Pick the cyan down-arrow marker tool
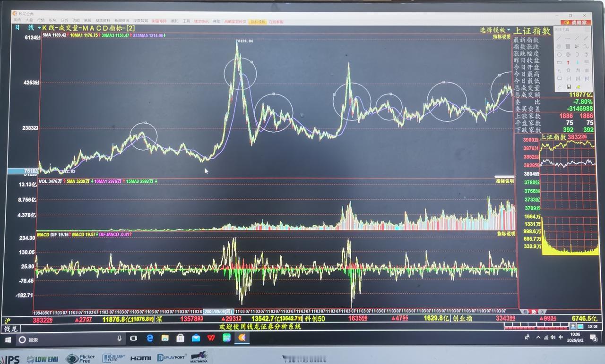605x364 pixels. point(577,62)
